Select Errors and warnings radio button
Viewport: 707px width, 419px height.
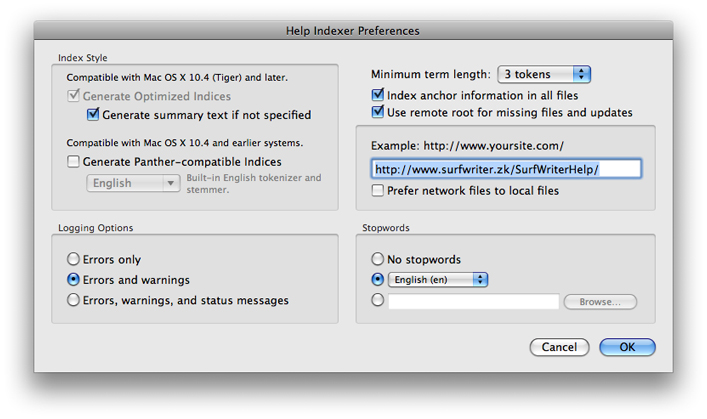tap(73, 280)
